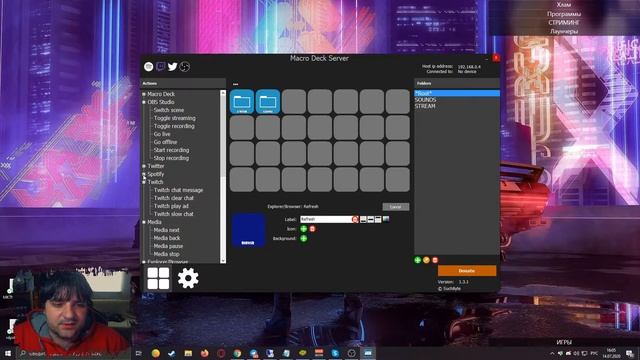The image size is (640, 360).
Task: Click the Twitch icon in the header
Action: tap(160, 67)
